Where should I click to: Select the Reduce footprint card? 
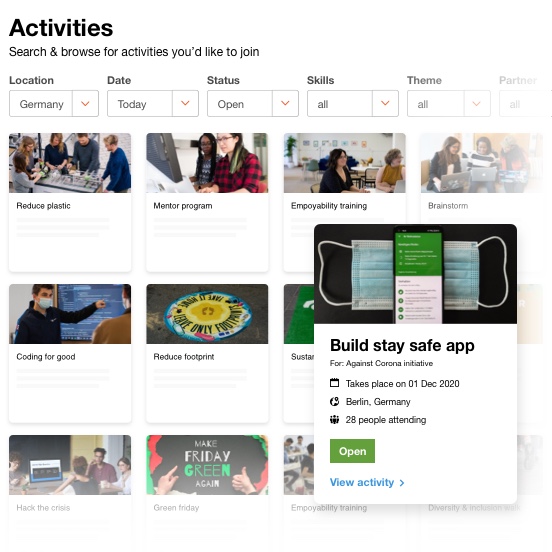pos(207,353)
